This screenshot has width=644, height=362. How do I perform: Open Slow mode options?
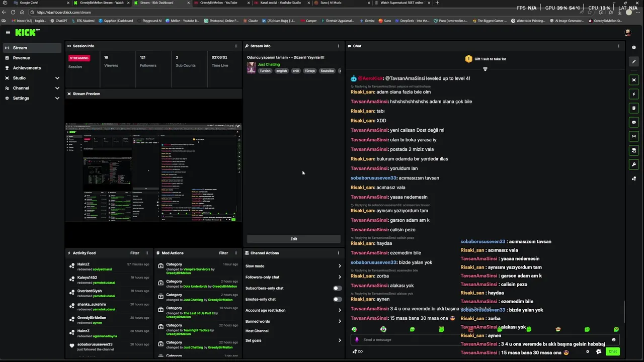pos(293,266)
